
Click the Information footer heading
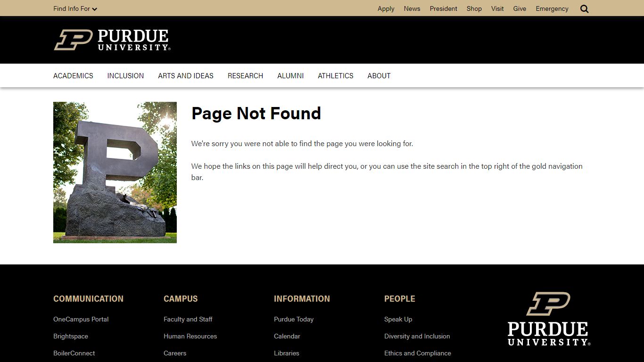pos(302,299)
